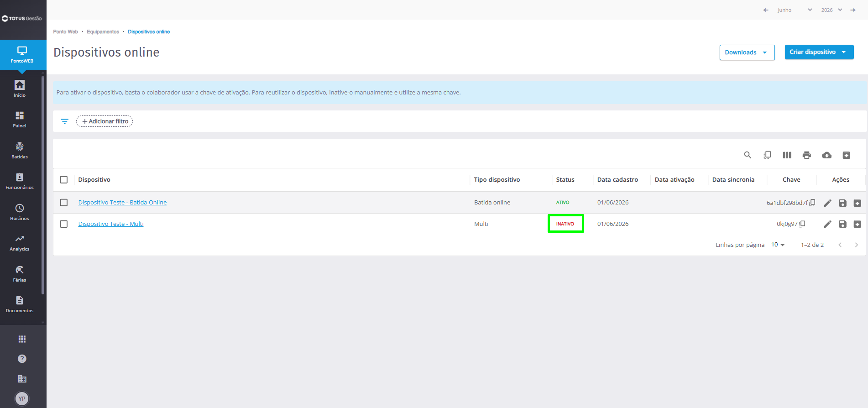Click the copy table icon in toolbar
868x408 pixels.
(767, 155)
